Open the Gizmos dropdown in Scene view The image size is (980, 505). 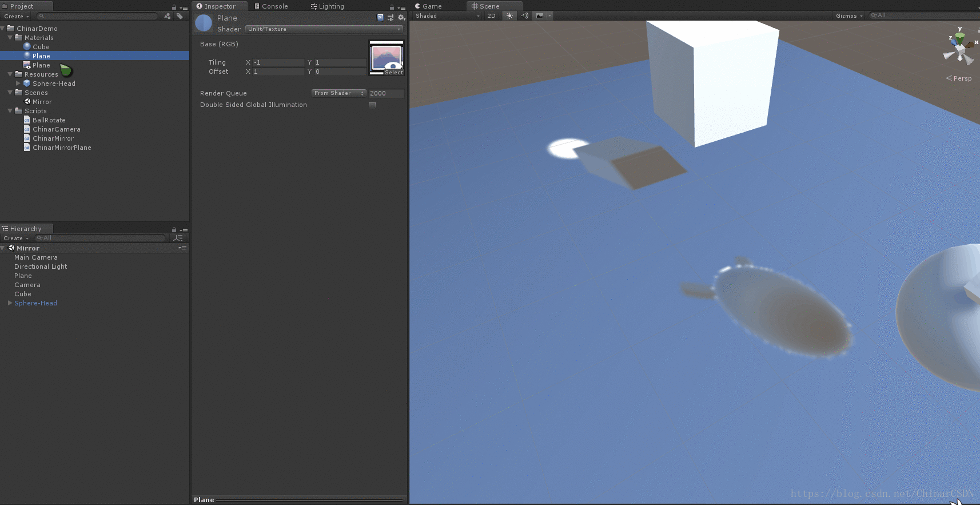tap(849, 16)
